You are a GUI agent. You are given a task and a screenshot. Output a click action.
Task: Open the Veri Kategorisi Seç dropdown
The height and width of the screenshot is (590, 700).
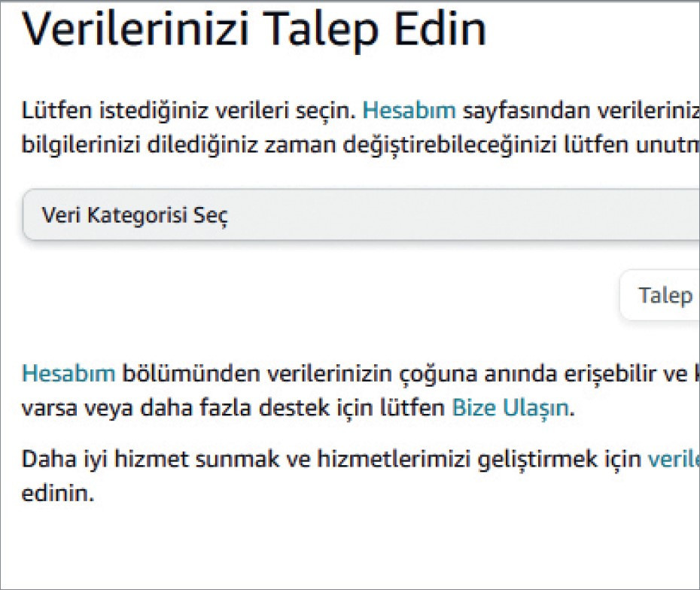[361, 214]
